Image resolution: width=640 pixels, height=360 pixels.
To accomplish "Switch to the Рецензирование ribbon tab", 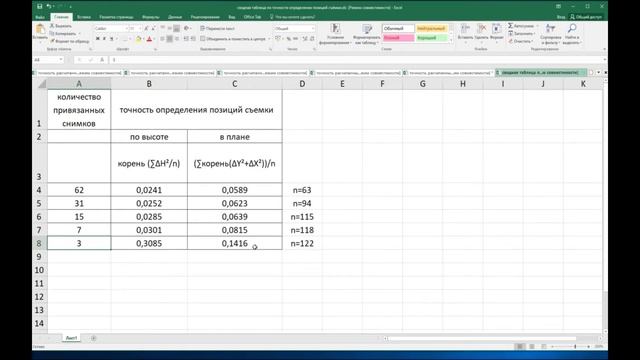I will [x=205, y=17].
